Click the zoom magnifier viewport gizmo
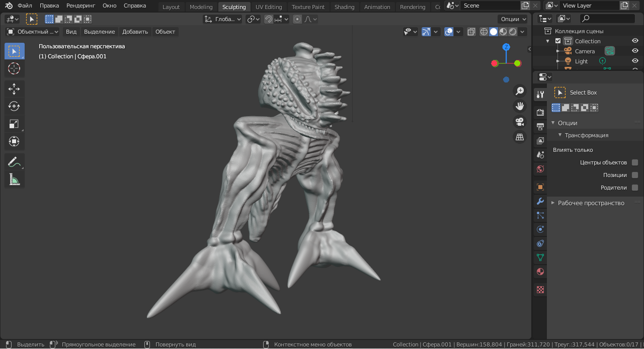Image resolution: width=644 pixels, height=349 pixels. (520, 91)
